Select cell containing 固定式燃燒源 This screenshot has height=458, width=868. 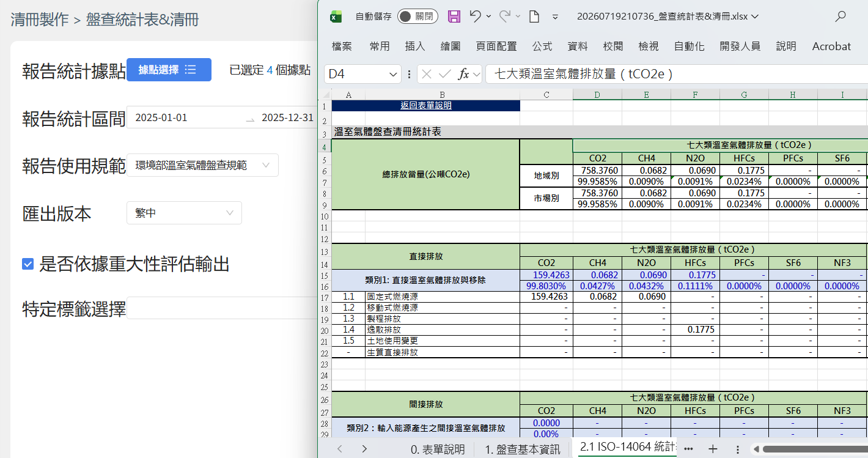443,297
